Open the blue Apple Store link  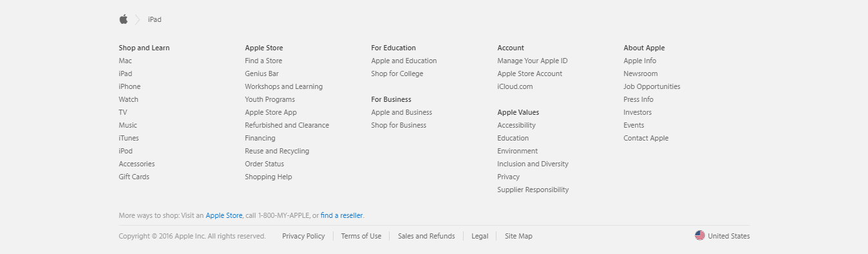point(224,215)
